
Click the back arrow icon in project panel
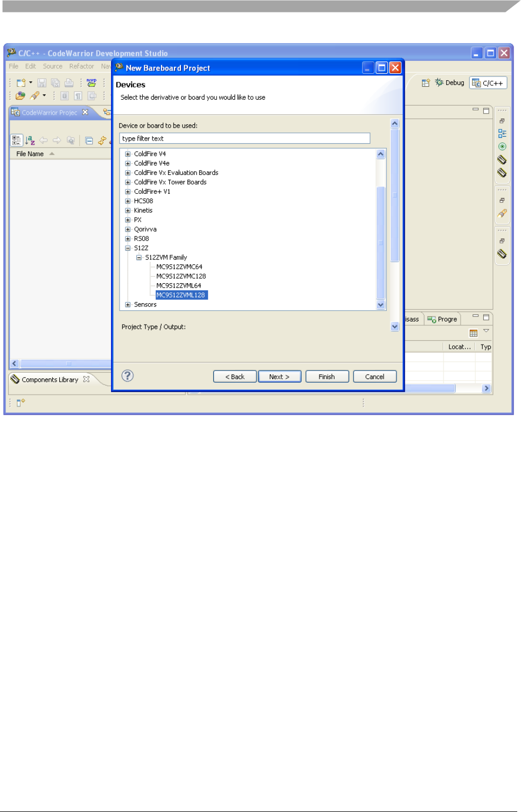pos(44,141)
